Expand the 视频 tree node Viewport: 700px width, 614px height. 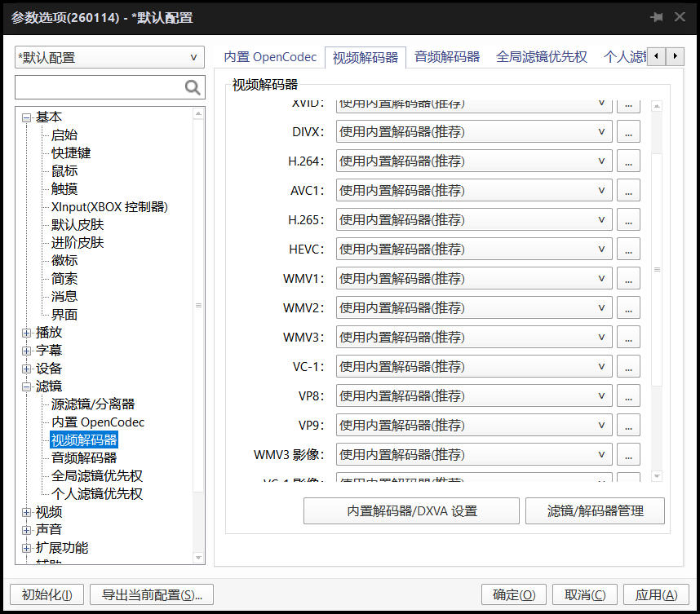click(27, 512)
